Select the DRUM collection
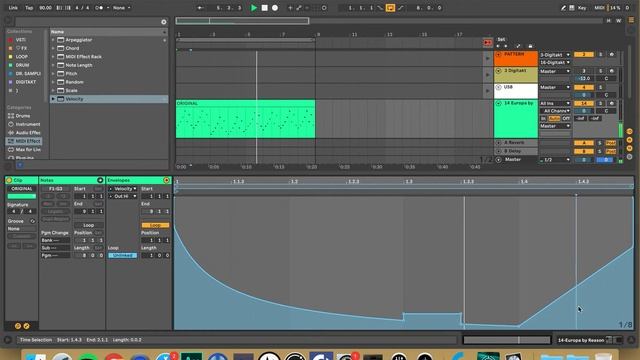This screenshot has width=640, height=360. click(22, 65)
